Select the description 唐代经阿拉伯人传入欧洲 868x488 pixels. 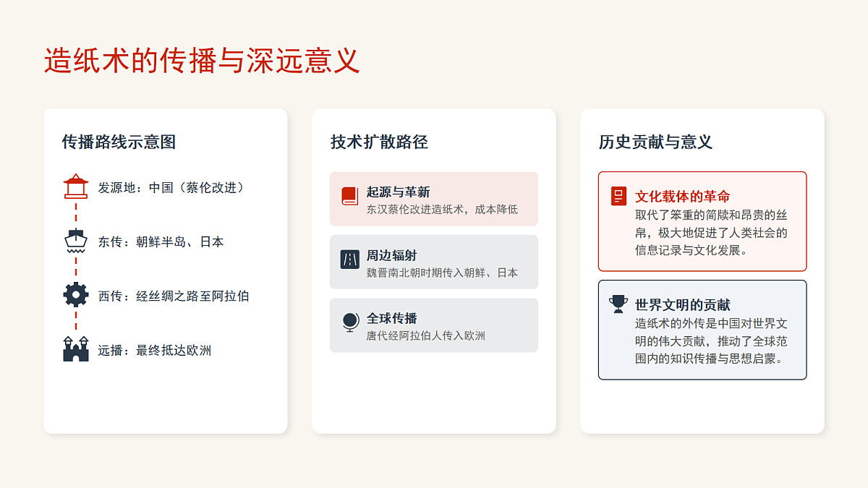425,335
